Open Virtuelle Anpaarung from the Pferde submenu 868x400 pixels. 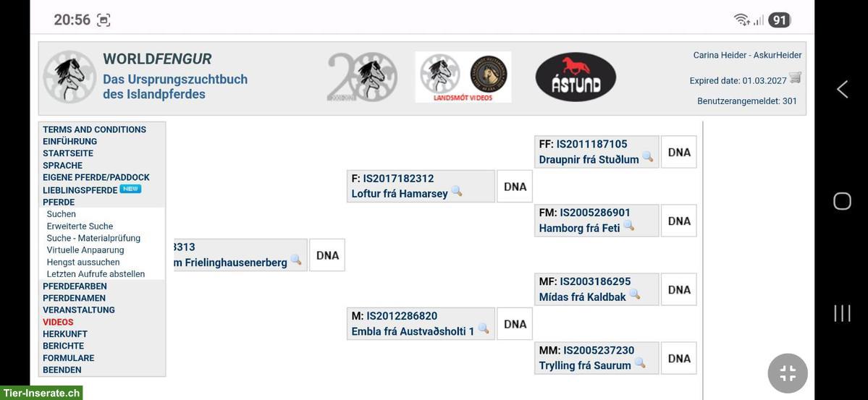click(x=85, y=250)
